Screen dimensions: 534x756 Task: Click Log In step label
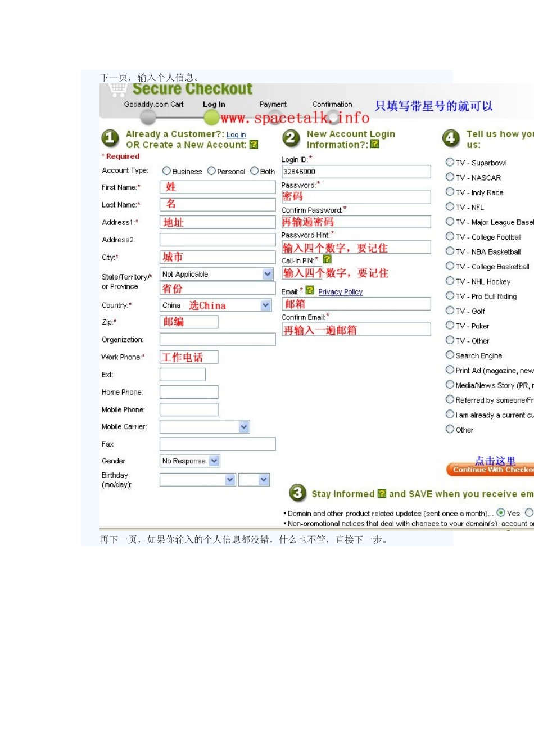pos(214,104)
